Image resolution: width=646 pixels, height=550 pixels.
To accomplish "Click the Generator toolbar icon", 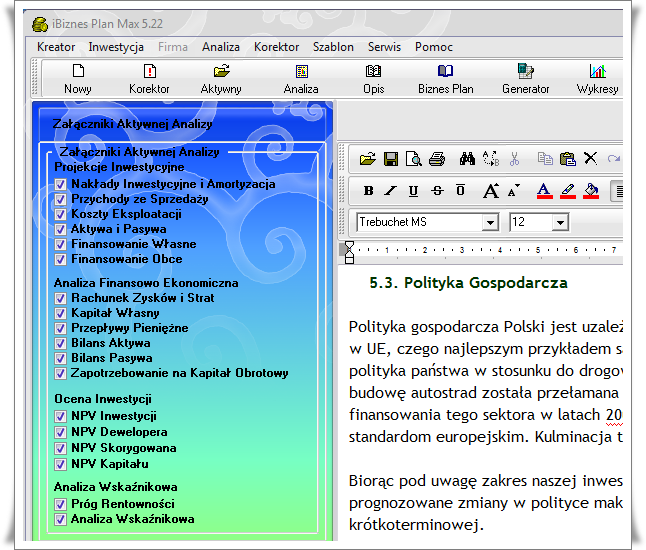I will pyautogui.click(x=525, y=78).
